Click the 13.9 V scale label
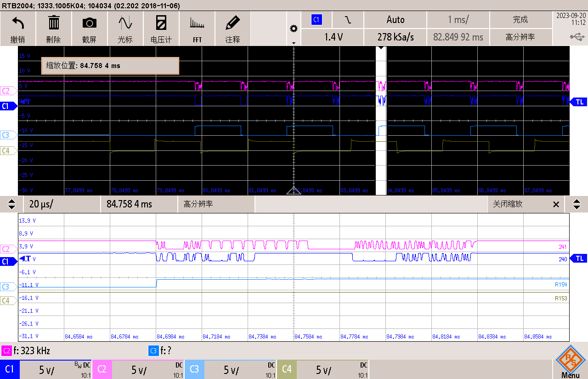Screen dimensions: 588x379 click(x=27, y=221)
